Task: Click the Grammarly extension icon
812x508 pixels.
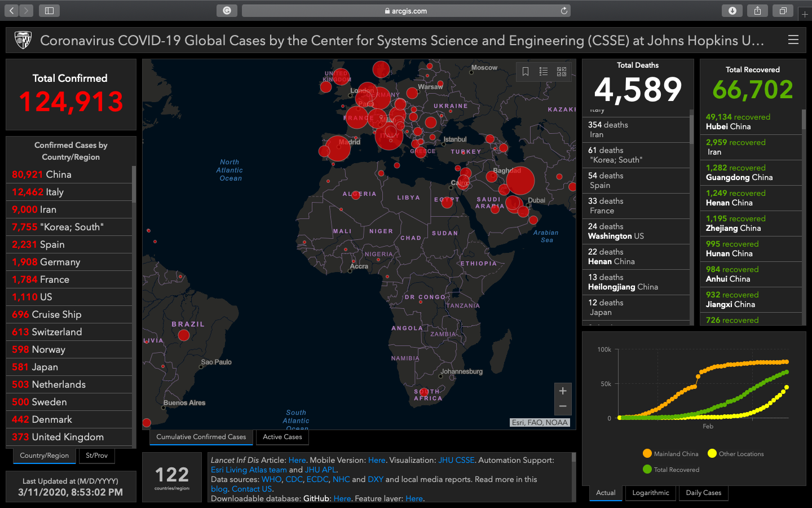Action: point(227,10)
